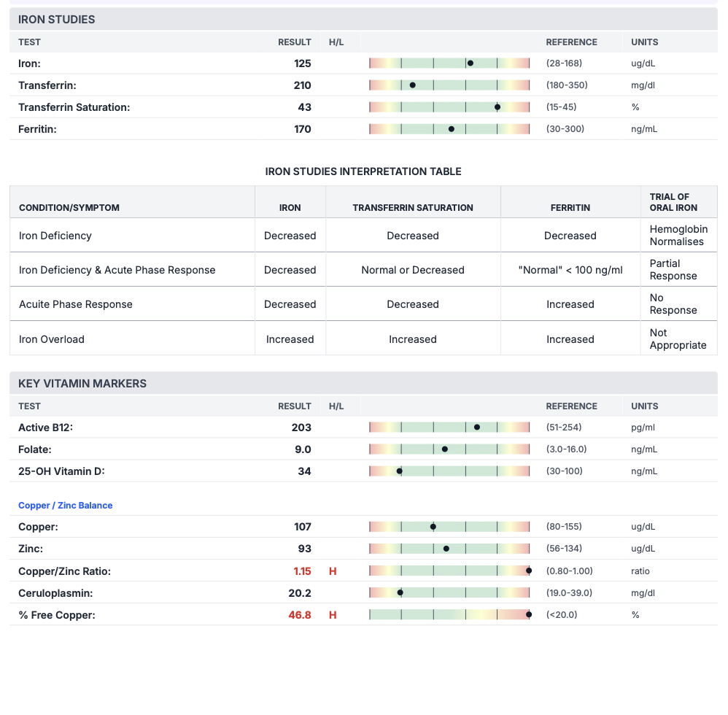Click the Ferritin reference range (30-300)
728x715 pixels.
tap(565, 129)
